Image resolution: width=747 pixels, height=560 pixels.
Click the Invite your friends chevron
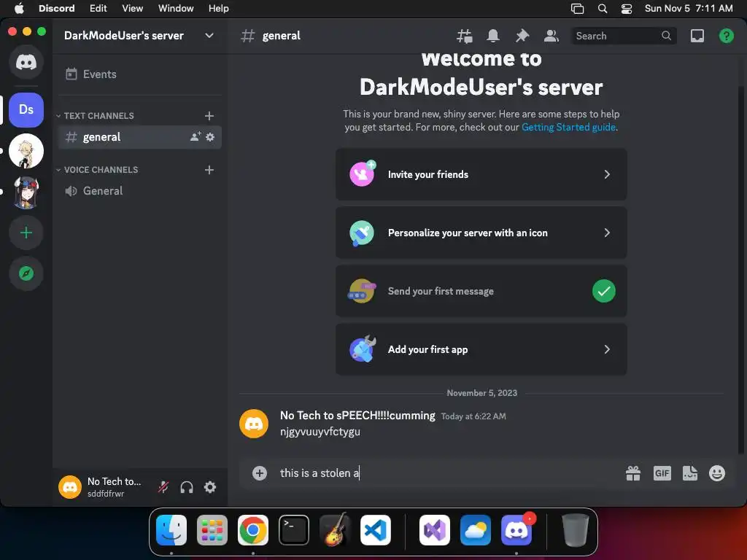[607, 174]
